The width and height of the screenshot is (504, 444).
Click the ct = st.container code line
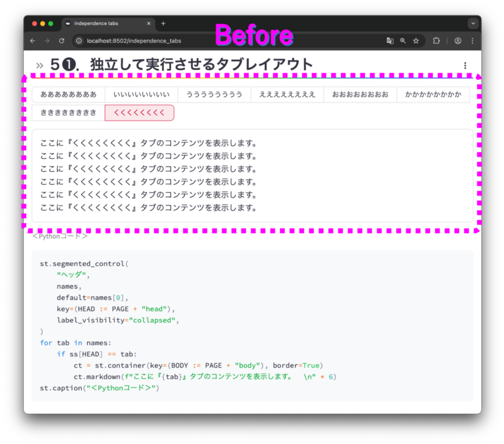tap(198, 365)
